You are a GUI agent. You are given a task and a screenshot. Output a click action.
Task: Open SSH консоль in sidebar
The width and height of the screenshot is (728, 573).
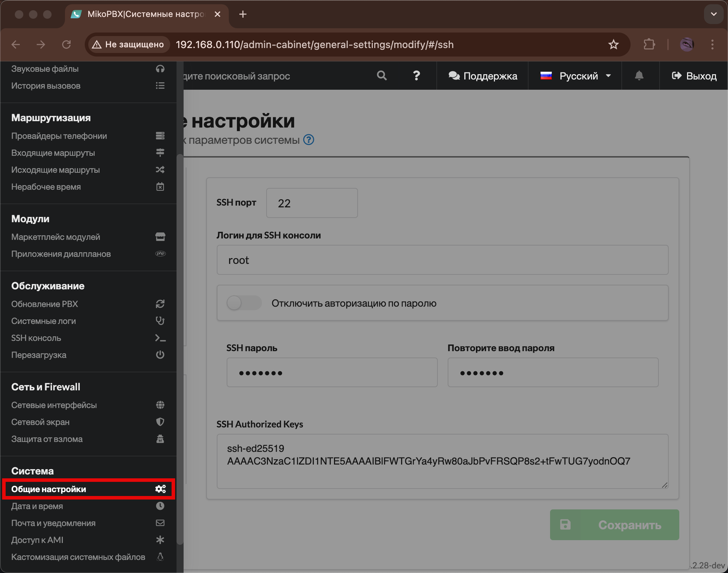tap(36, 338)
